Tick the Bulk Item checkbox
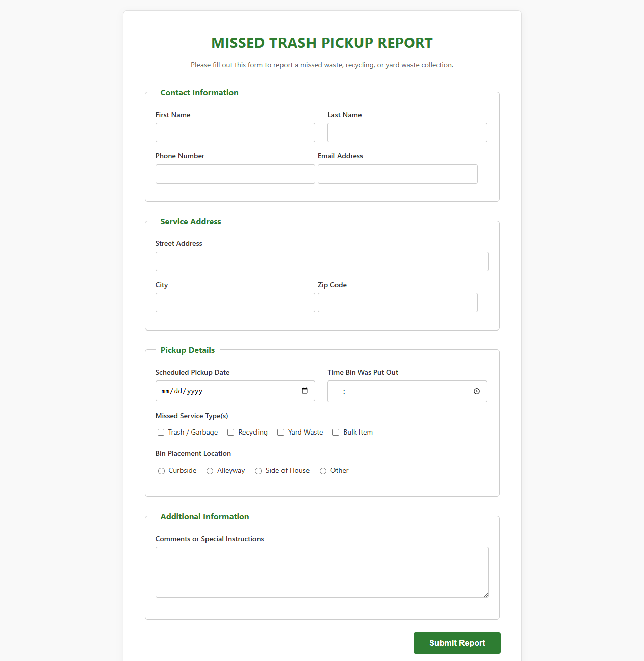Screen dimensions: 644x661 (x=336, y=432)
